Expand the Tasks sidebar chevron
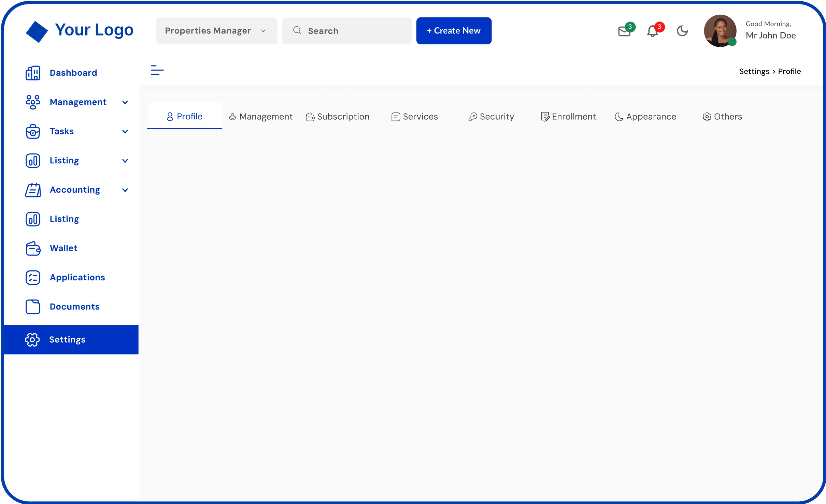The image size is (826, 504). pos(125,132)
